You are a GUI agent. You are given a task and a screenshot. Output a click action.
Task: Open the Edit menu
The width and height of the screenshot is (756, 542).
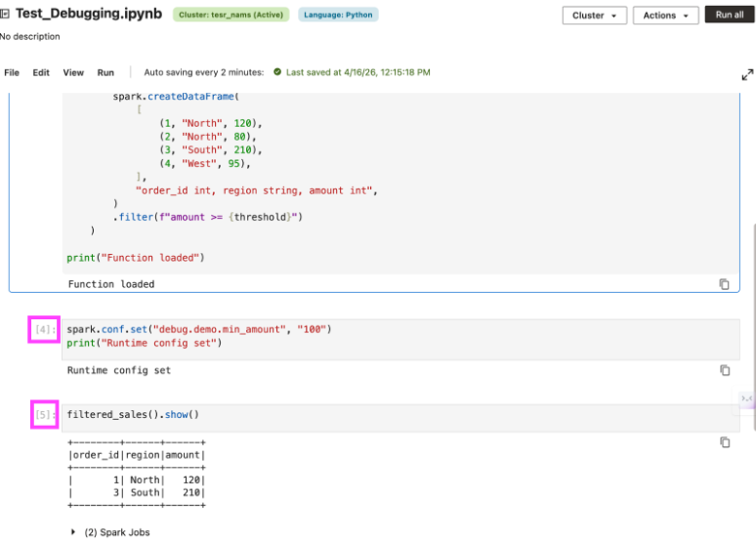point(41,72)
